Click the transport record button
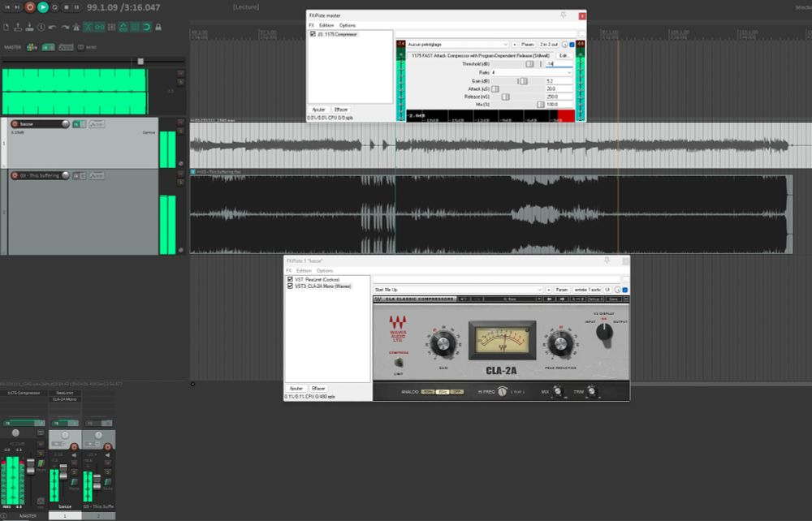 30,7
